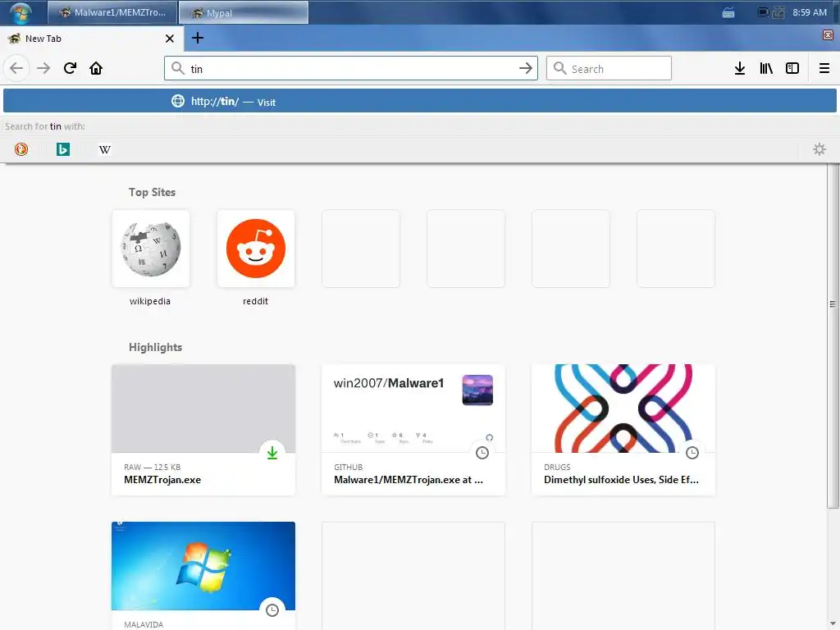Click the 8:59 AM clock
The image size is (840, 630).
[x=810, y=12]
